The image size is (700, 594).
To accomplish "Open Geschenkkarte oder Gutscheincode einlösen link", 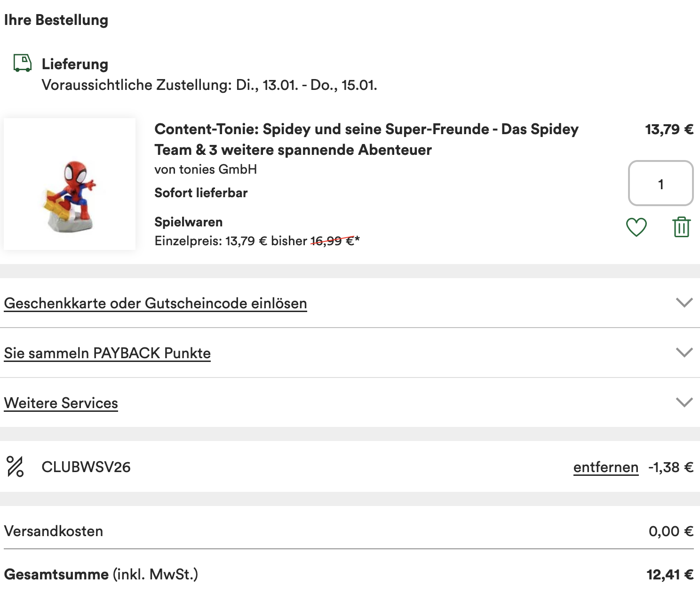I will 155,304.
